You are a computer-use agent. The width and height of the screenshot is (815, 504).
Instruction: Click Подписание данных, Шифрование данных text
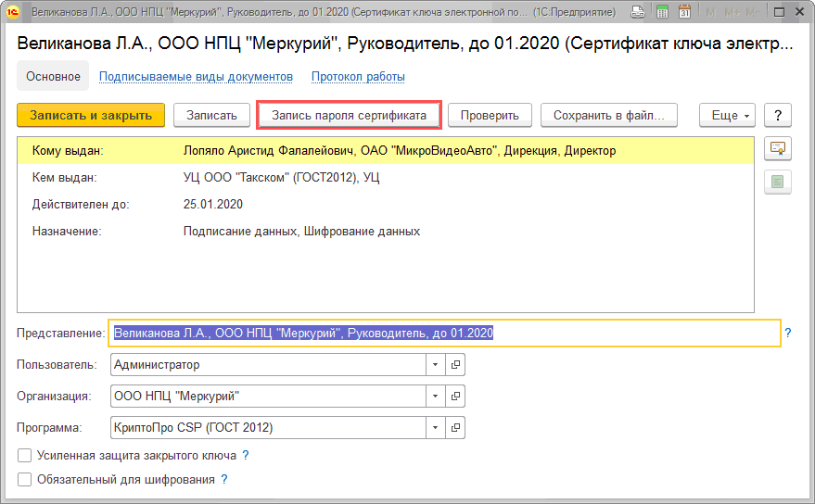point(301,232)
